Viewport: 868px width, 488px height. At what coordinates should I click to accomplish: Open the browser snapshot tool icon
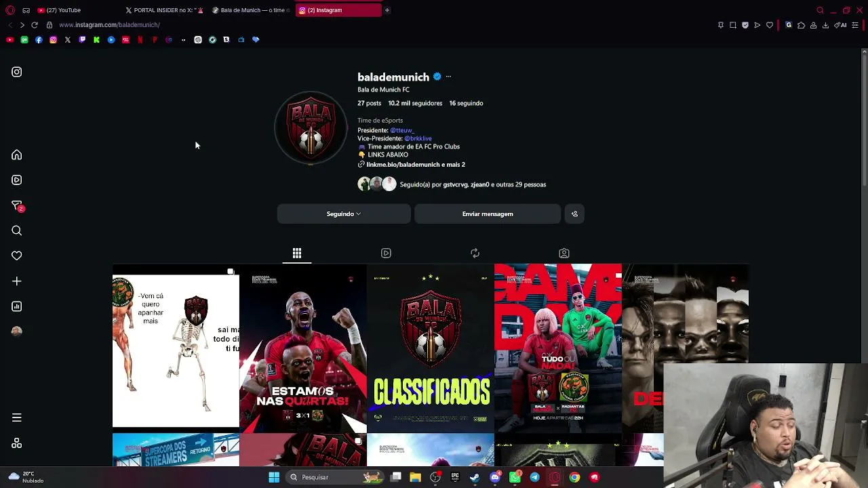click(733, 25)
